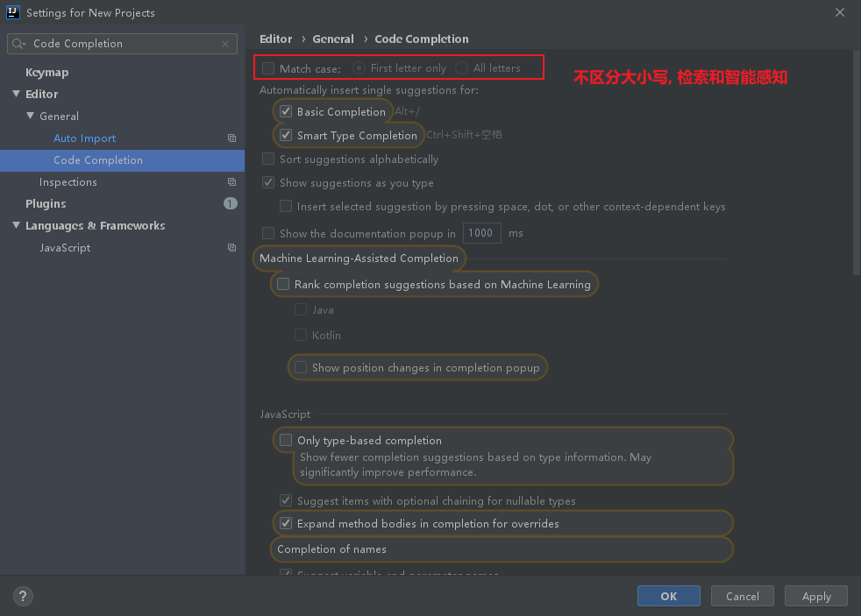
Task: Open the Auto Import settings page
Action: click(x=84, y=138)
